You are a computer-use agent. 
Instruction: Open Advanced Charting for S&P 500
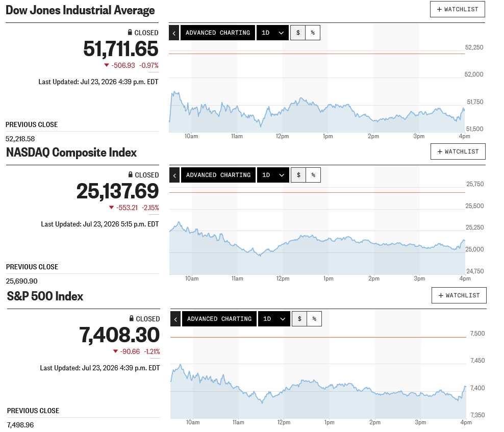(x=219, y=319)
